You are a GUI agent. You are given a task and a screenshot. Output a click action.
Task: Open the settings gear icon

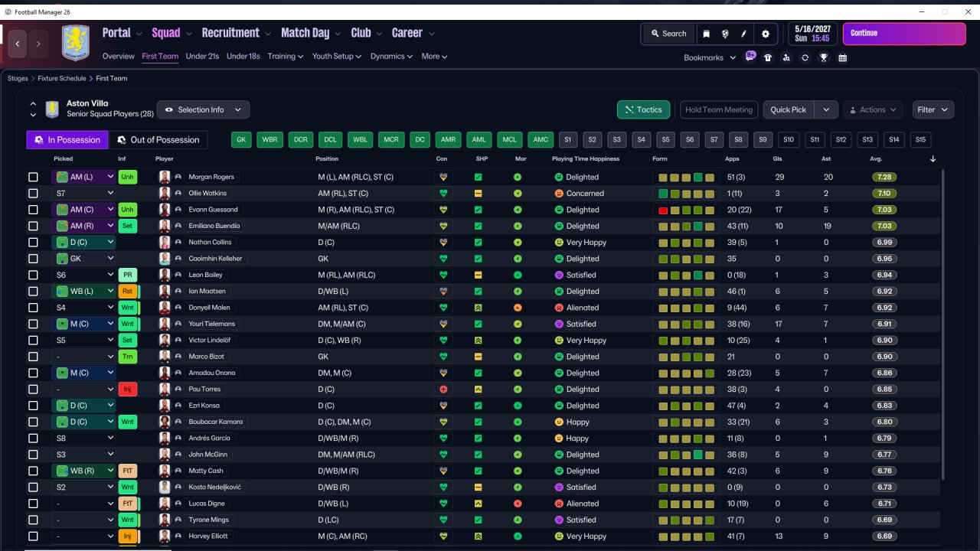click(x=766, y=34)
